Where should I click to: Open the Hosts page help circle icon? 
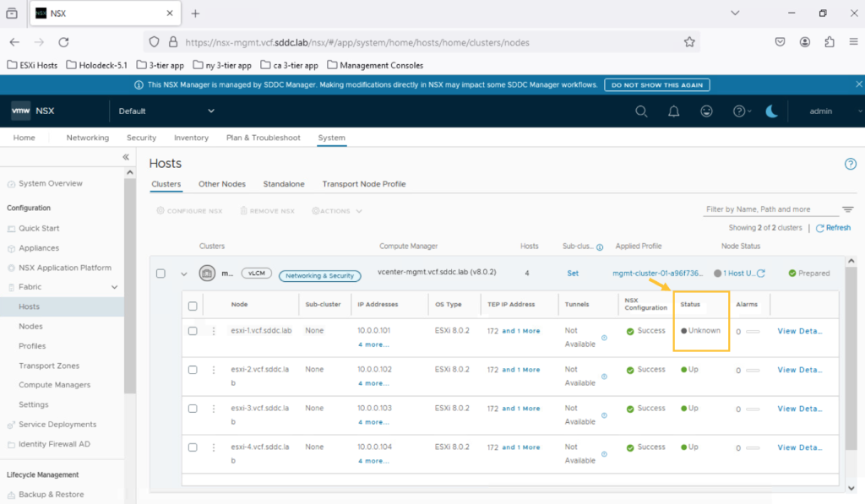850,164
